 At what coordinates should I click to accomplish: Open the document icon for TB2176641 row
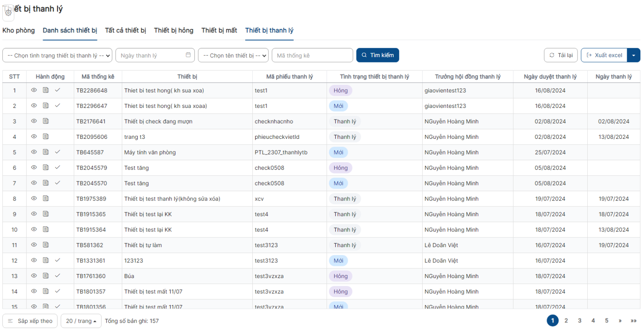[46, 121]
